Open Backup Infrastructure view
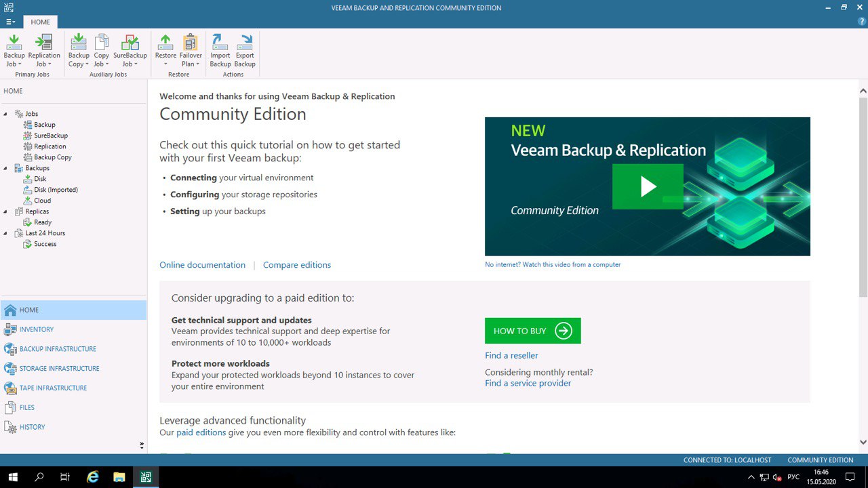 click(x=73, y=349)
